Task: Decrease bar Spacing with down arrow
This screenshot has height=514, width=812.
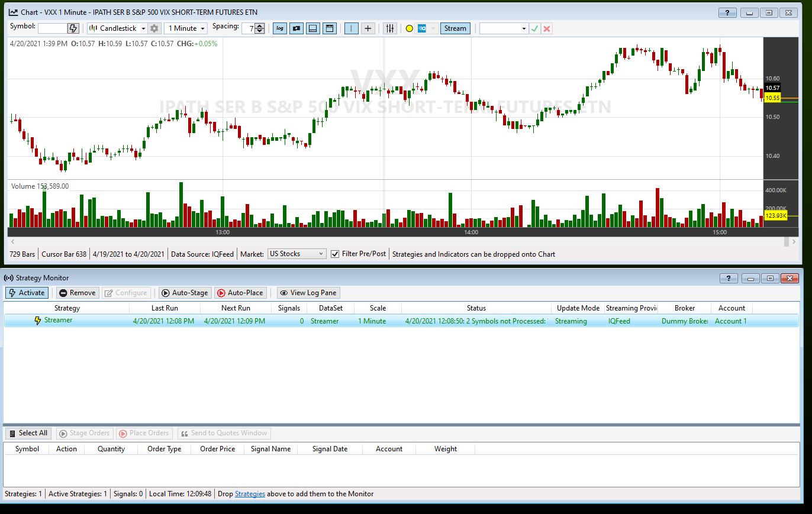Action: click(x=260, y=31)
